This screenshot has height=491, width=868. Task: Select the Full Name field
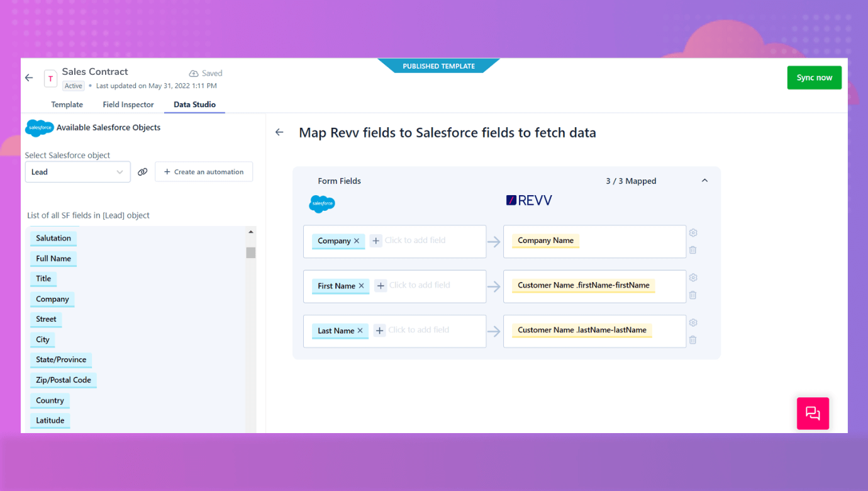[x=53, y=259]
